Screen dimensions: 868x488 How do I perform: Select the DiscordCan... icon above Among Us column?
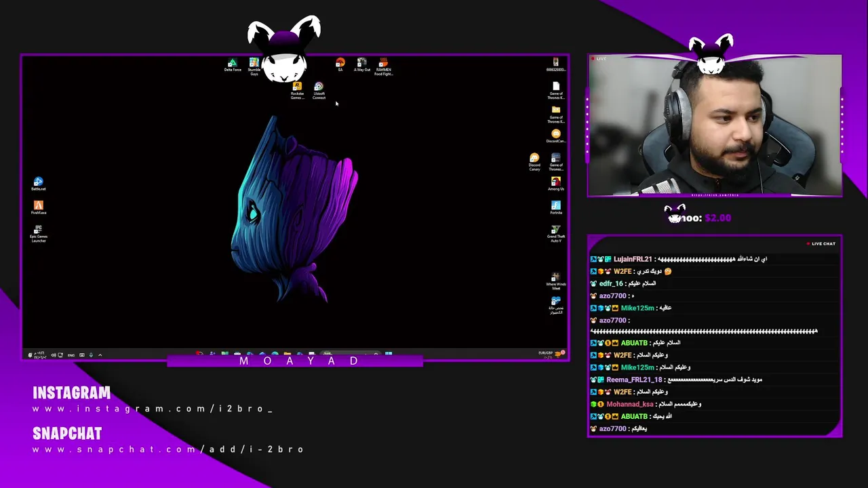coord(556,136)
